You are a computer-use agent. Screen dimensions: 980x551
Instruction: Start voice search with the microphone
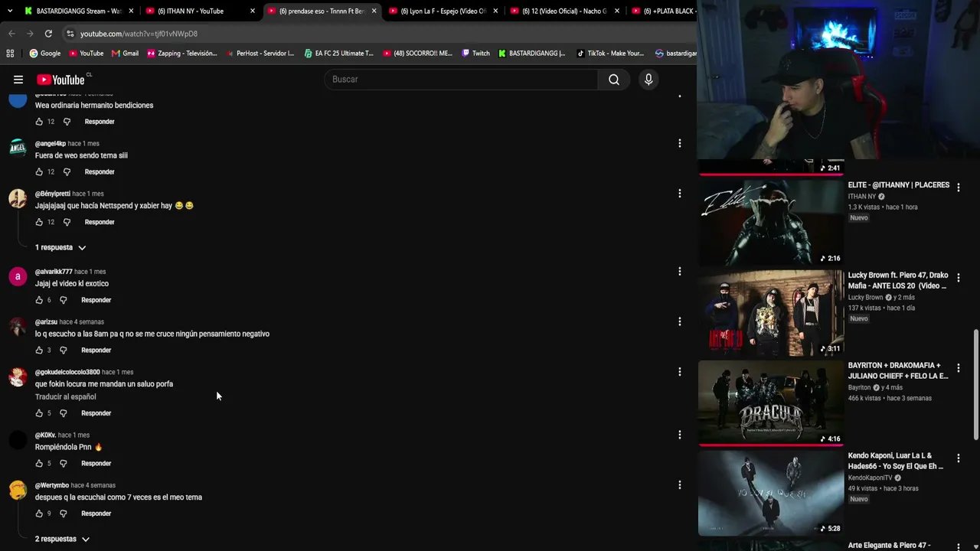point(648,80)
